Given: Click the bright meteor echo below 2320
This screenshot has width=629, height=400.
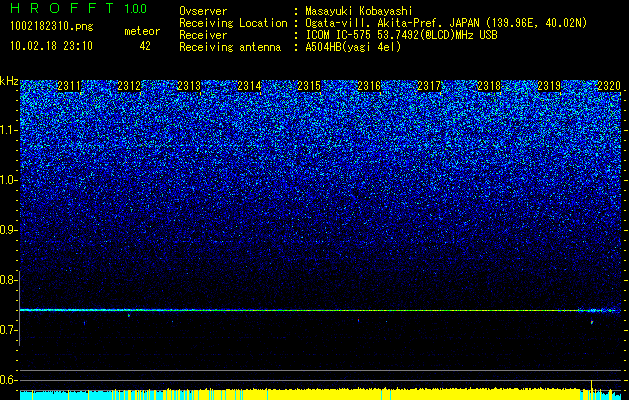Looking at the screenshot, I should pos(592,321).
